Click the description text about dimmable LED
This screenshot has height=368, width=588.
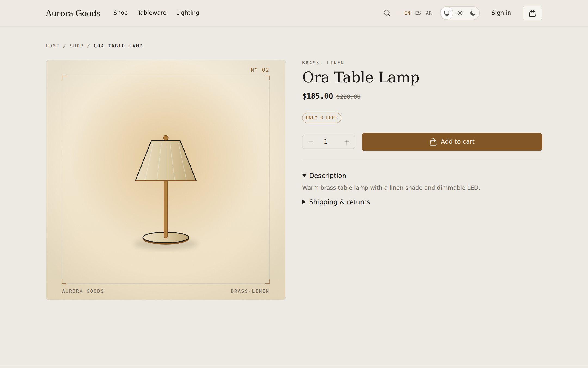tap(391, 188)
